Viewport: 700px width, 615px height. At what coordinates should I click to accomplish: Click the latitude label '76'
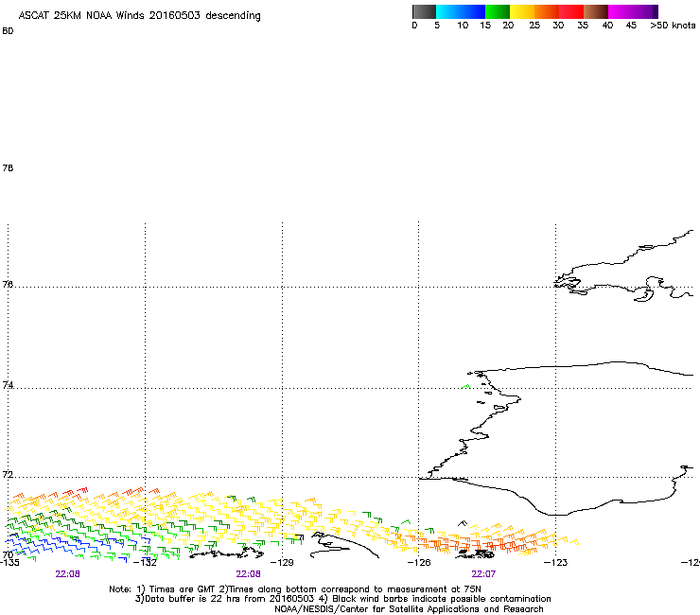tap(8, 284)
